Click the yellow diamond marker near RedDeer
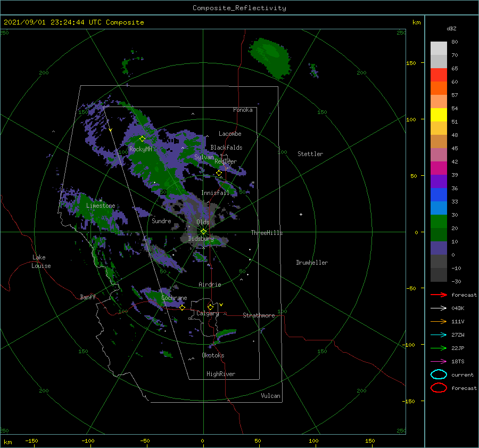The image size is (479, 448). point(219,173)
